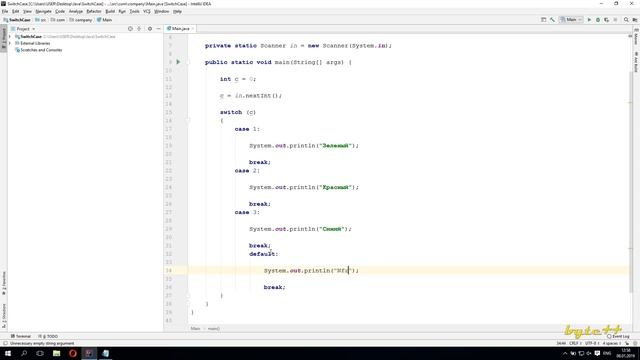Image resolution: width=640 pixels, height=360 pixels.
Task: Open Task View on taskbar
Action: [40, 353]
